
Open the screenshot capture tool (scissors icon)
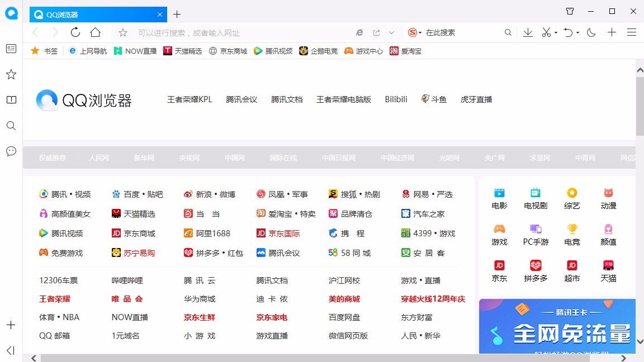545,32
